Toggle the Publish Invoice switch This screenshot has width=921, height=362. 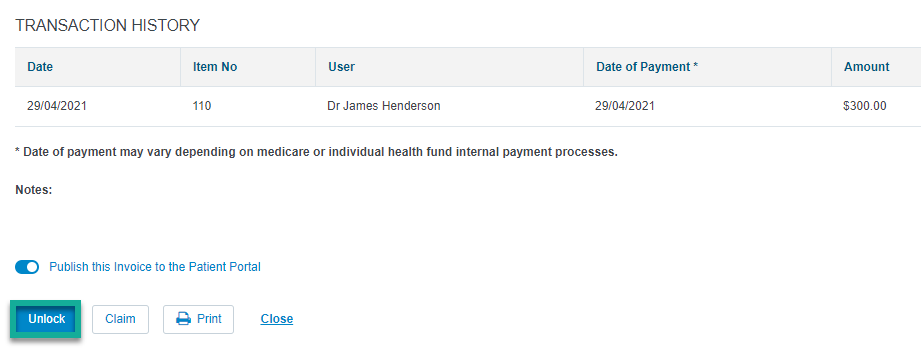coord(27,267)
